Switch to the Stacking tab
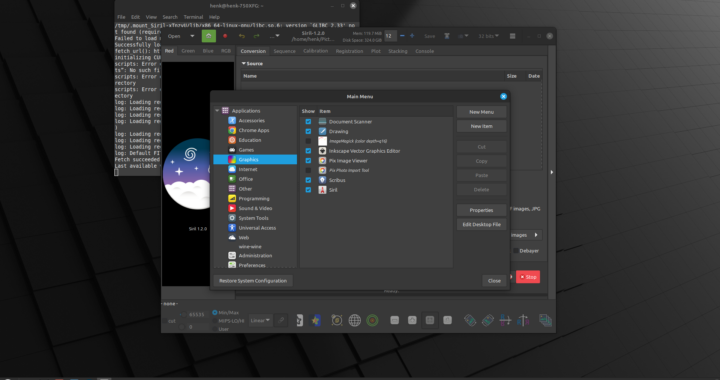The width and height of the screenshot is (720, 380). 398,51
